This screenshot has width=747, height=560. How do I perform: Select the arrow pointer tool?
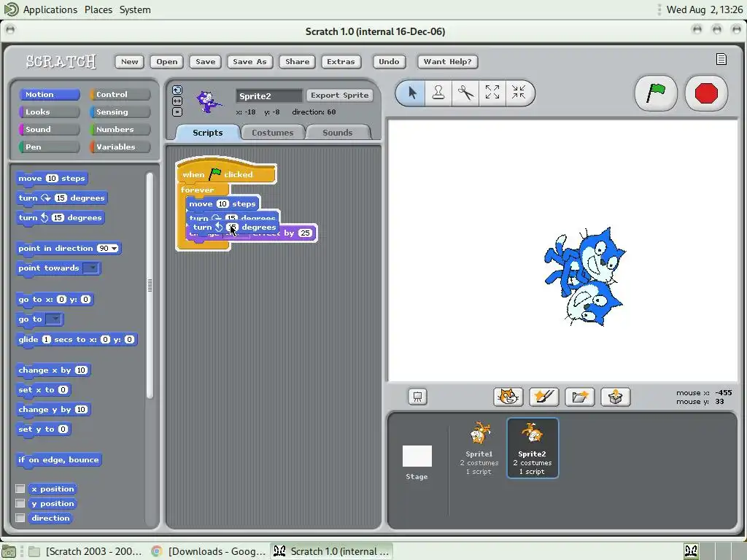click(412, 93)
